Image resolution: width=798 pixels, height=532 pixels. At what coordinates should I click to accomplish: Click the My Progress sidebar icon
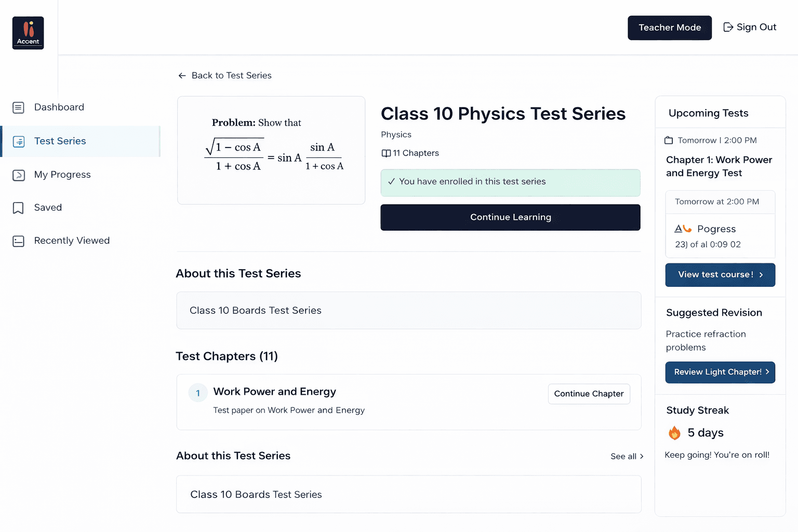point(18,175)
